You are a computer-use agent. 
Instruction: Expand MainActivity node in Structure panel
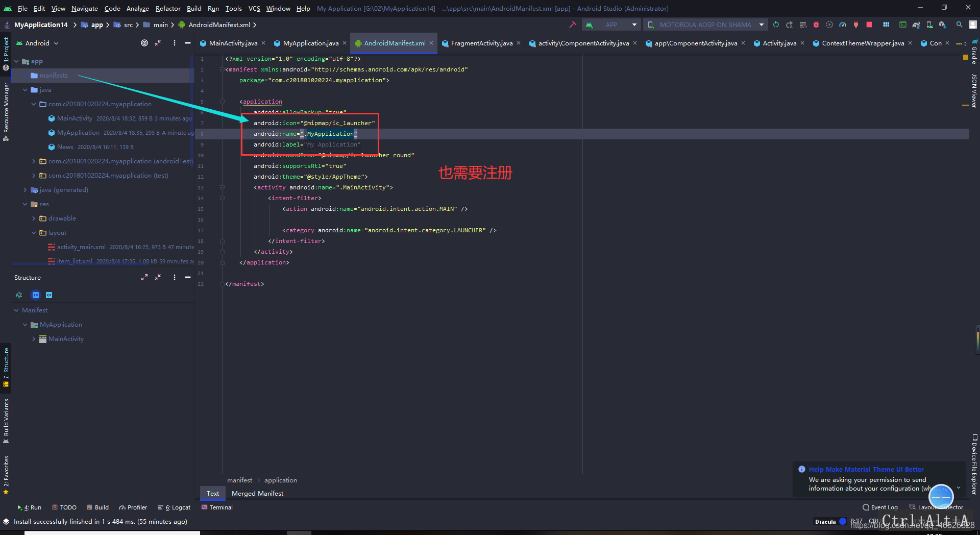point(34,339)
